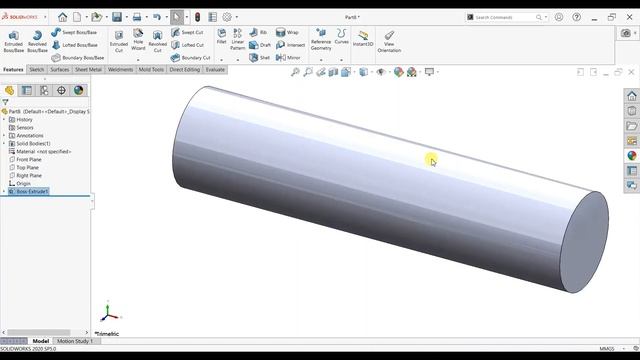
Task: Choose the Swept Boss/Base tool
Action: pos(74,32)
